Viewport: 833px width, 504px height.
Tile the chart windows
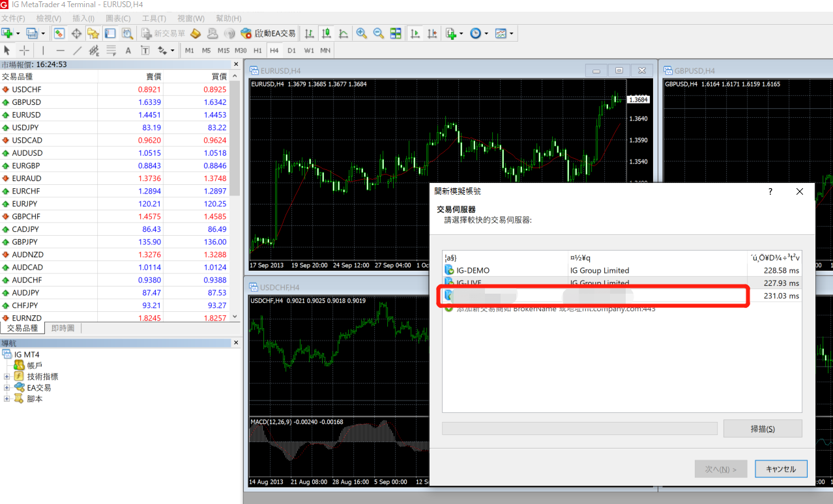pos(396,33)
